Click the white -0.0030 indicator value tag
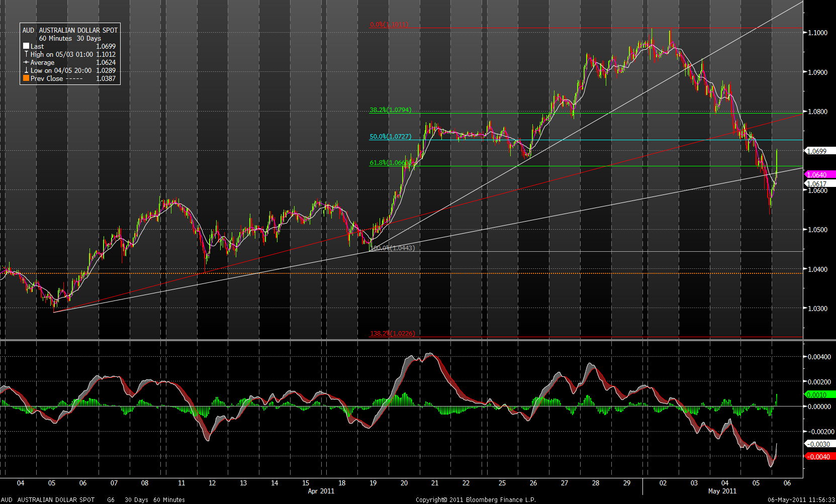 click(x=818, y=444)
